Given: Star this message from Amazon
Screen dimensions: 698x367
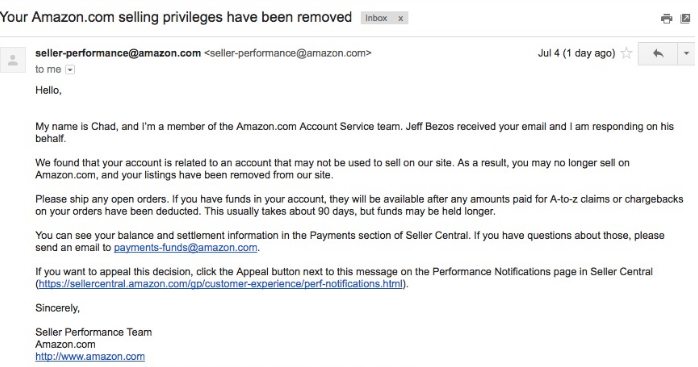Looking at the screenshot, I should click(626, 53).
